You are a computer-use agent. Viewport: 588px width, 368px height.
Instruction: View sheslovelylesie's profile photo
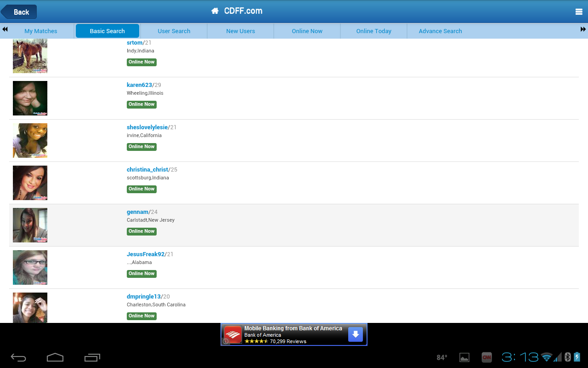(30, 140)
